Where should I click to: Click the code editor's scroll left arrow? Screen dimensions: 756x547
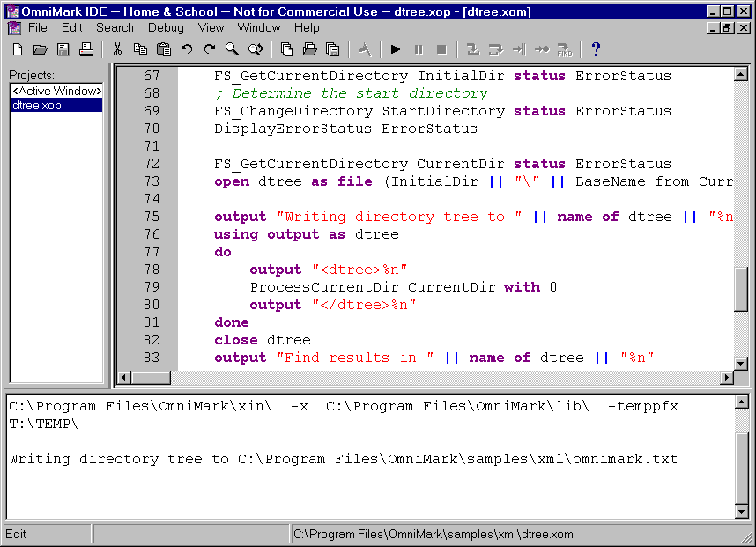pos(124,377)
